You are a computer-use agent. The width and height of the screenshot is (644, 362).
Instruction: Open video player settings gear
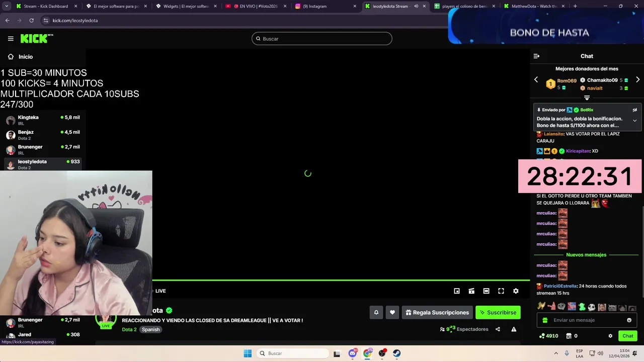516,291
